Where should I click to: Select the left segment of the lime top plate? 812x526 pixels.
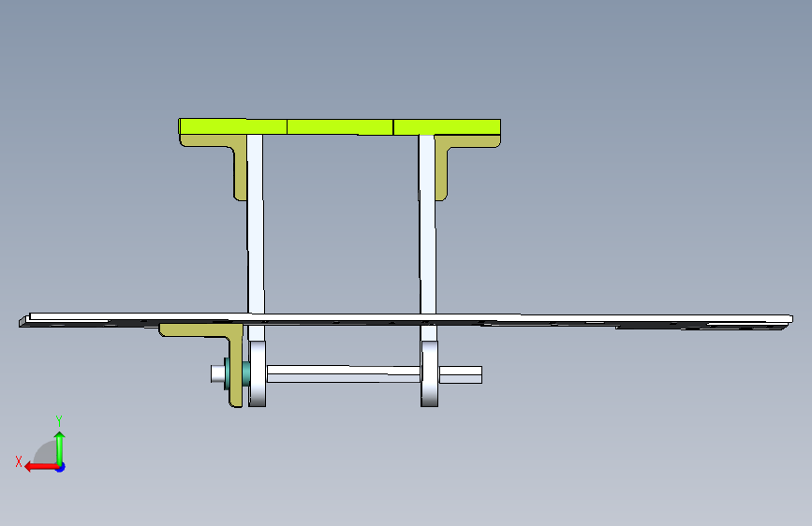pos(232,126)
